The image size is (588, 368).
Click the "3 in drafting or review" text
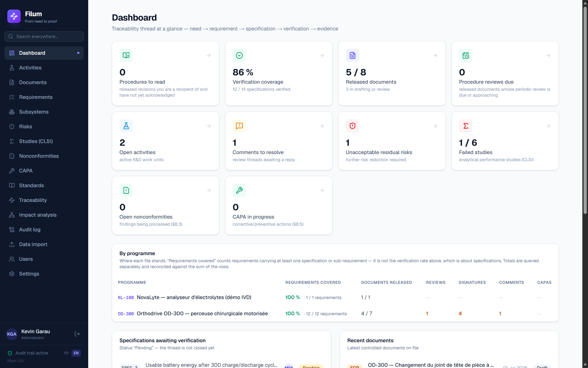tap(367, 89)
